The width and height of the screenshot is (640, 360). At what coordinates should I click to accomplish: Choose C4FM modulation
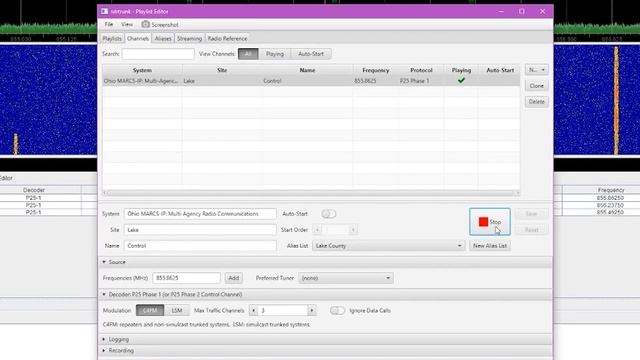tap(150, 311)
